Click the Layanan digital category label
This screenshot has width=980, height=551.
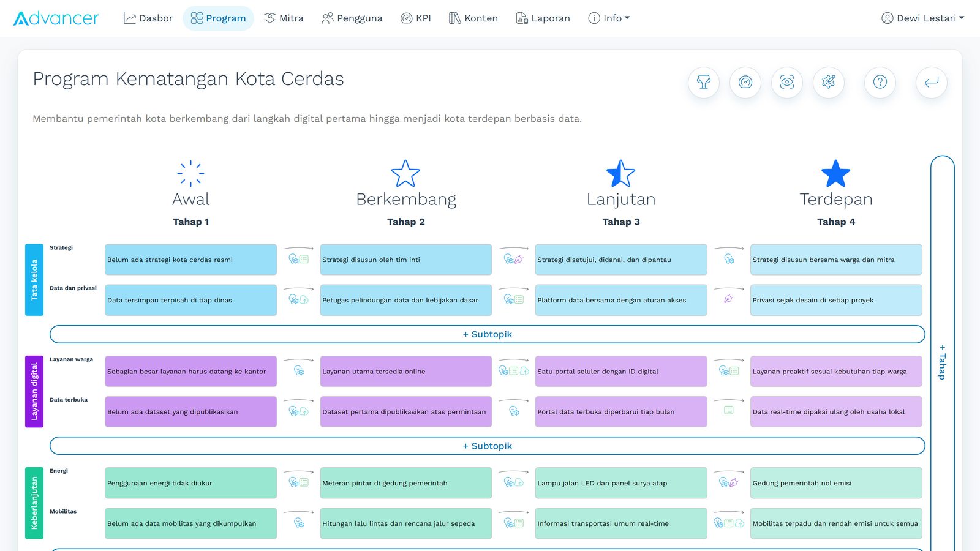tap(34, 391)
